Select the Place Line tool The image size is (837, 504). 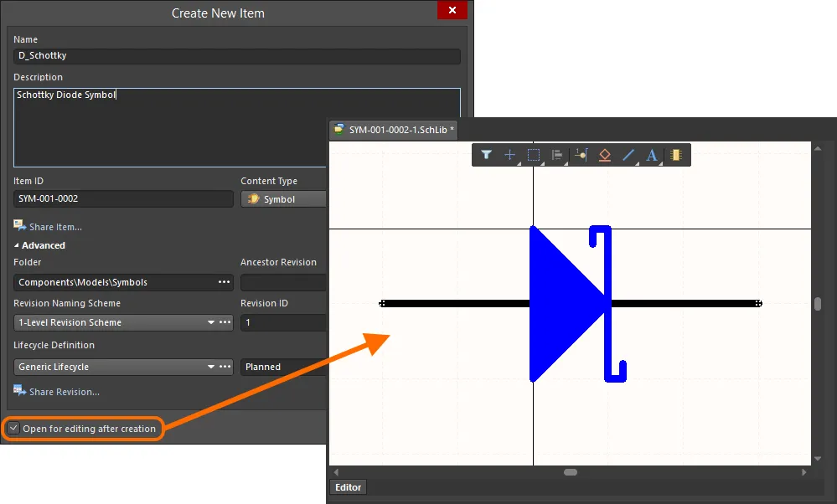click(x=628, y=155)
